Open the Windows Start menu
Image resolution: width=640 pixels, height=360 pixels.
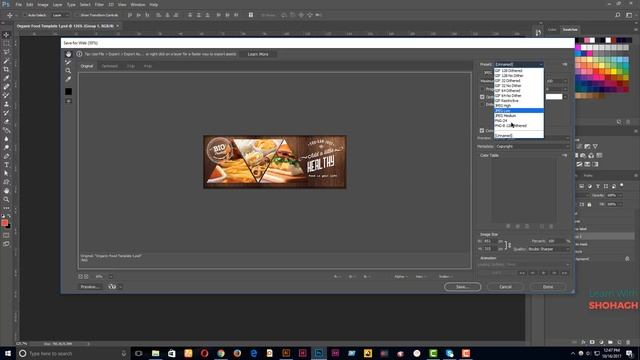[x=8, y=353]
